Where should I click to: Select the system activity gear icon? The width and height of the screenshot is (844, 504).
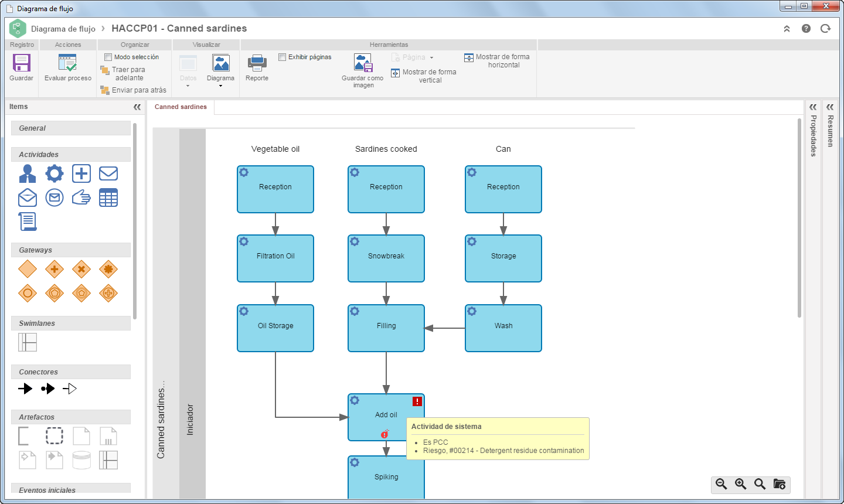(55, 173)
